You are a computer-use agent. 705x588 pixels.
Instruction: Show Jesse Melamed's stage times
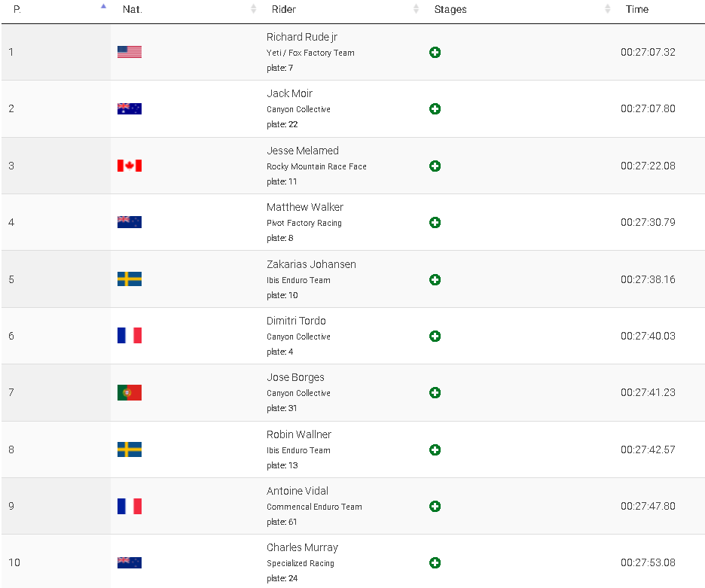[x=435, y=166]
